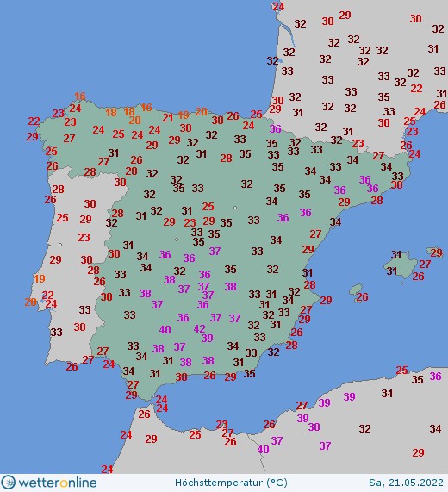This screenshot has width=448, height=492.
Task: Click the 35 reading in France
Action: click(x=383, y=97)
